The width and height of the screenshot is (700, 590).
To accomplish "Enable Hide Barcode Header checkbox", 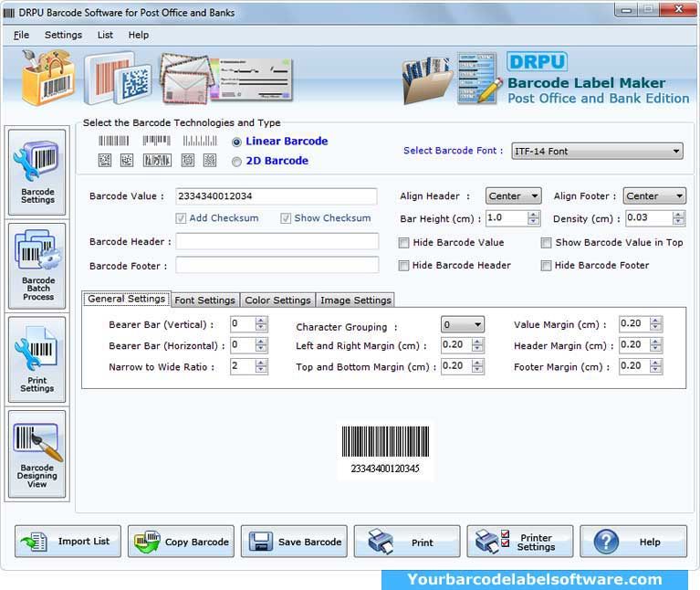I will pyautogui.click(x=403, y=266).
